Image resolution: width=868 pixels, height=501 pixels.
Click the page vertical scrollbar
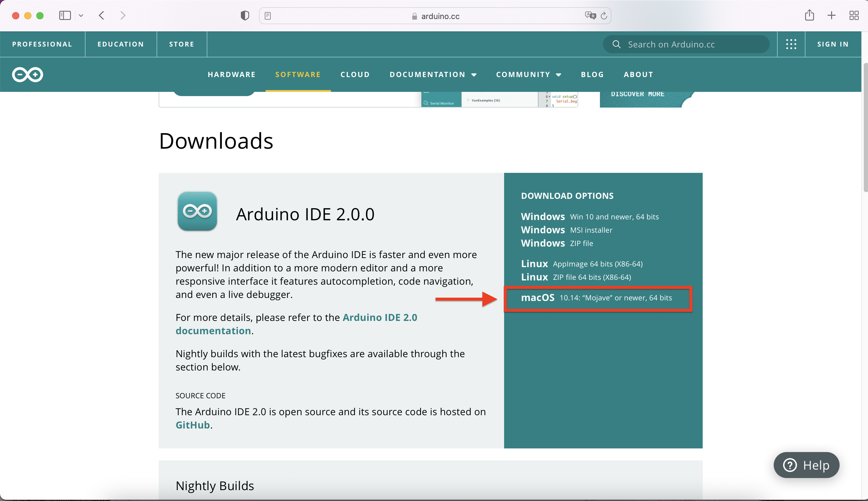click(x=865, y=127)
